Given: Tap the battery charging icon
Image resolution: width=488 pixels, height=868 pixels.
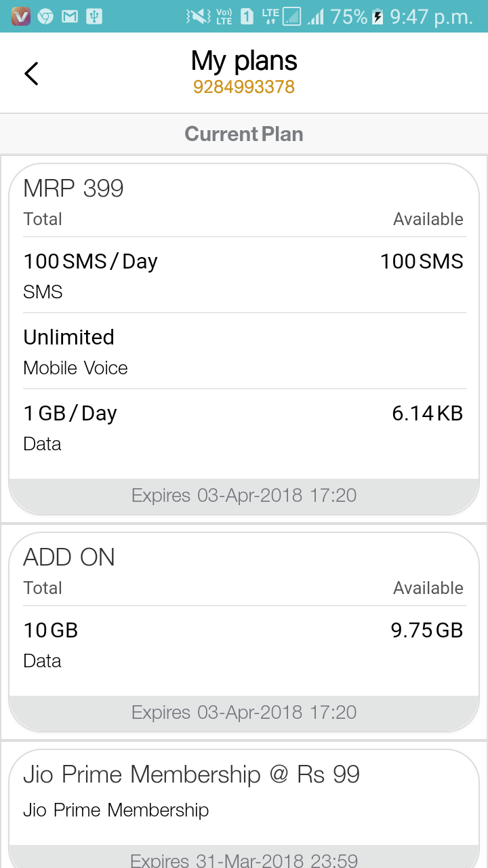Looking at the screenshot, I should point(378,16).
